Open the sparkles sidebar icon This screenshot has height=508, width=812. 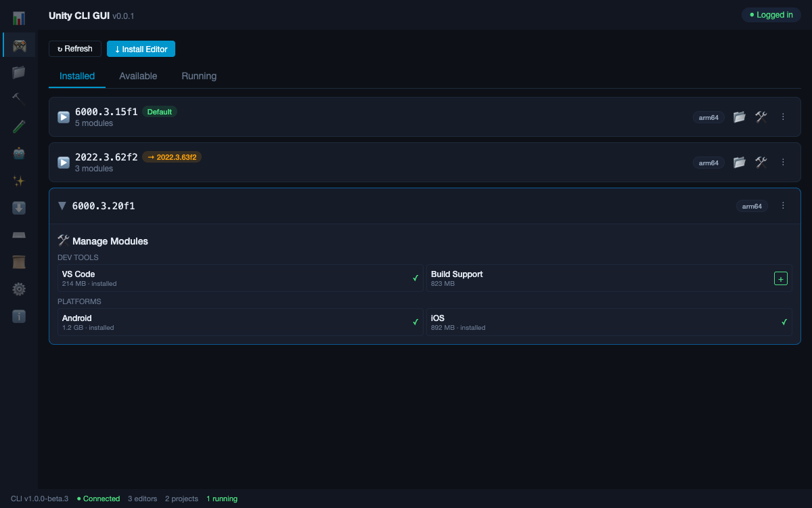19,181
